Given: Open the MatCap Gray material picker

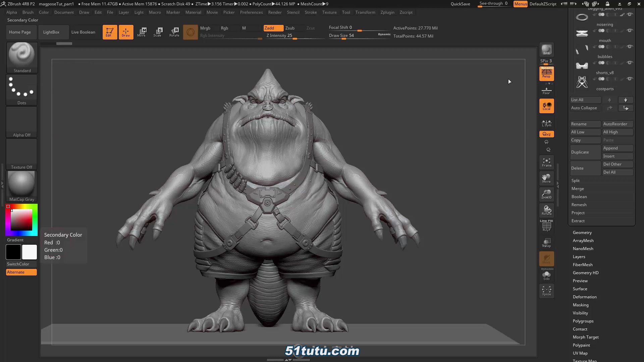Looking at the screenshot, I should [x=22, y=186].
